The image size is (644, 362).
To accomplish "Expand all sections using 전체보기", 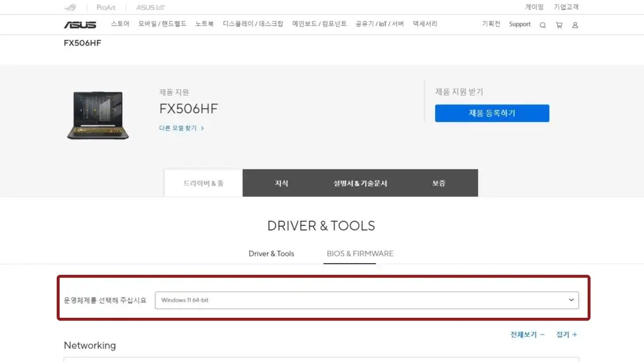I will point(524,334).
